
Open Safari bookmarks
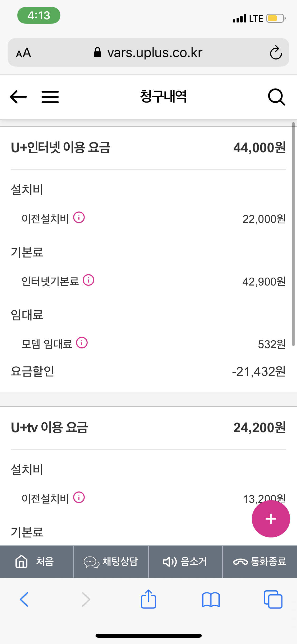pyautogui.click(x=211, y=600)
